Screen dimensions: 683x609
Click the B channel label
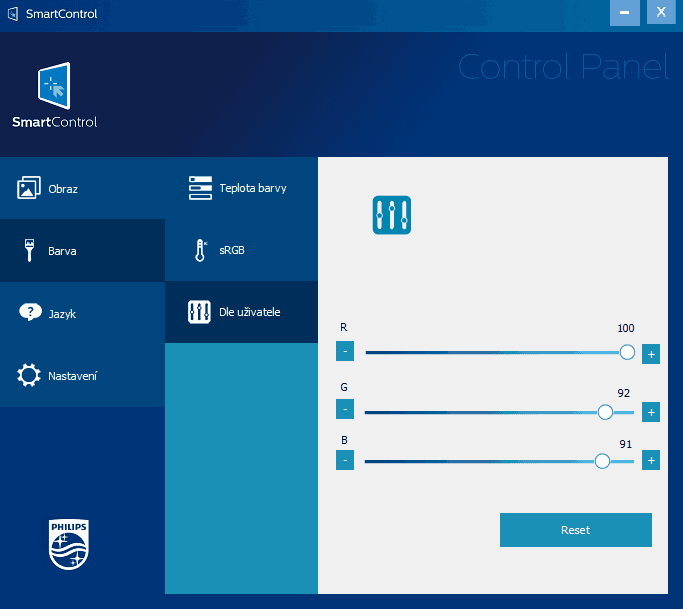[x=344, y=440]
